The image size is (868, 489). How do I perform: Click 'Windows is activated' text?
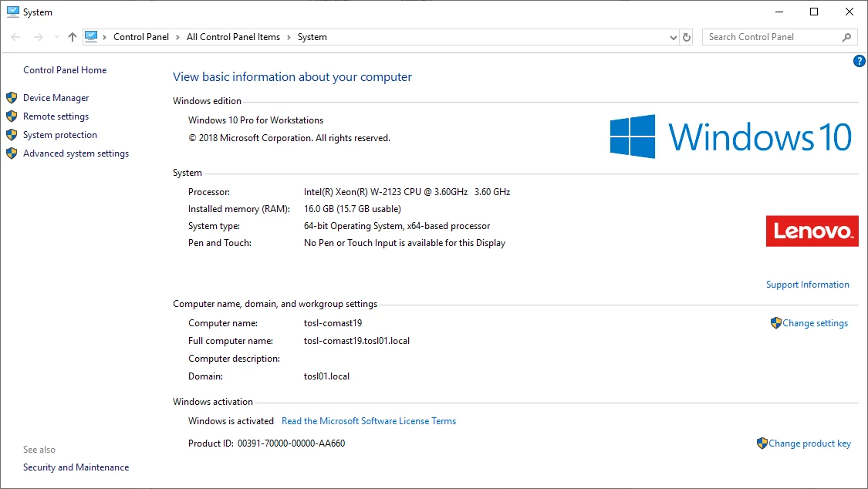(231, 421)
